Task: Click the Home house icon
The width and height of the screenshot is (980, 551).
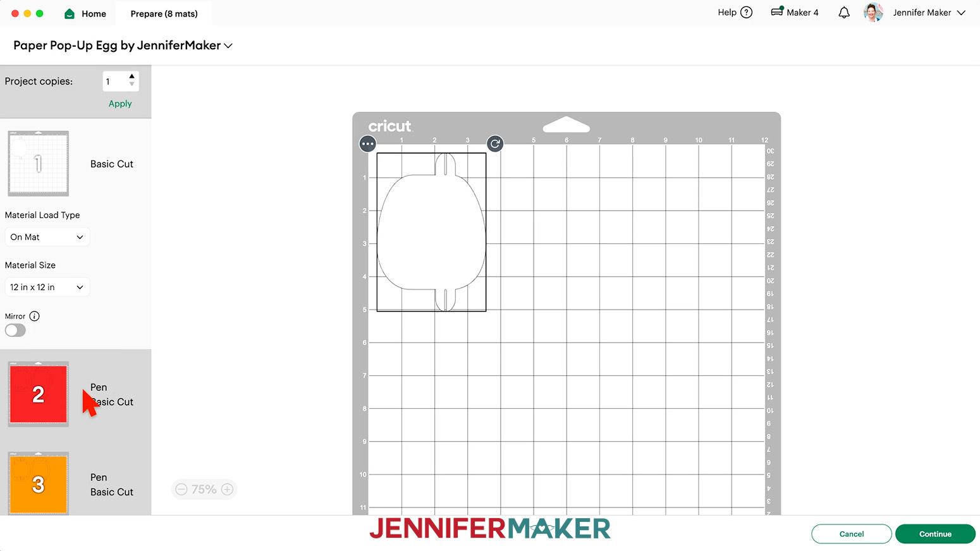Action: [70, 13]
